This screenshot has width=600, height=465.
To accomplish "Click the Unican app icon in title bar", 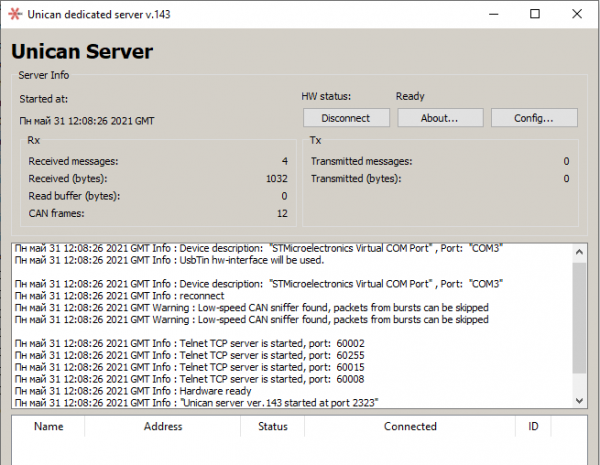I will (x=15, y=14).
